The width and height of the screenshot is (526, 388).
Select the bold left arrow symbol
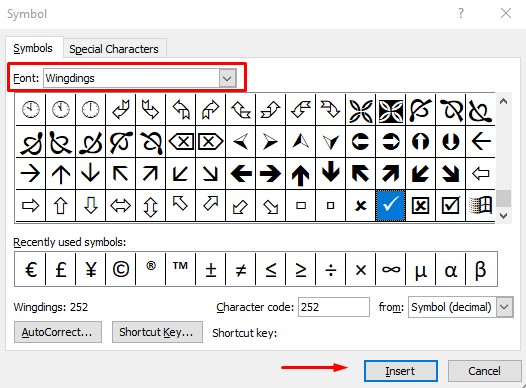(x=241, y=173)
